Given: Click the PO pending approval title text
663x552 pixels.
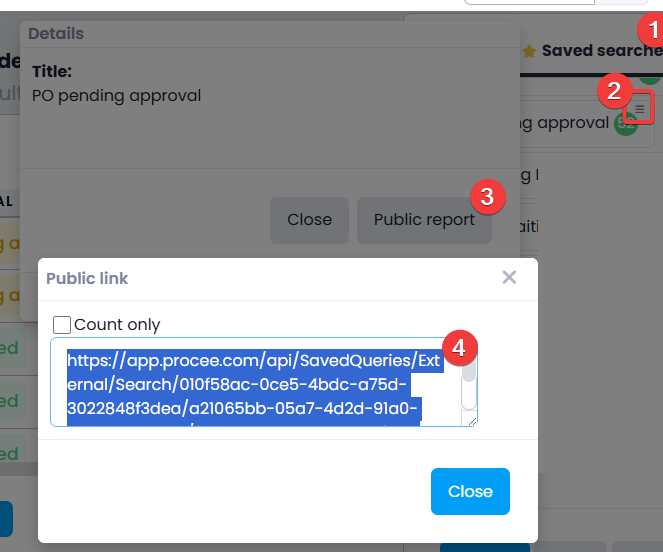Looking at the screenshot, I should click(116, 96).
